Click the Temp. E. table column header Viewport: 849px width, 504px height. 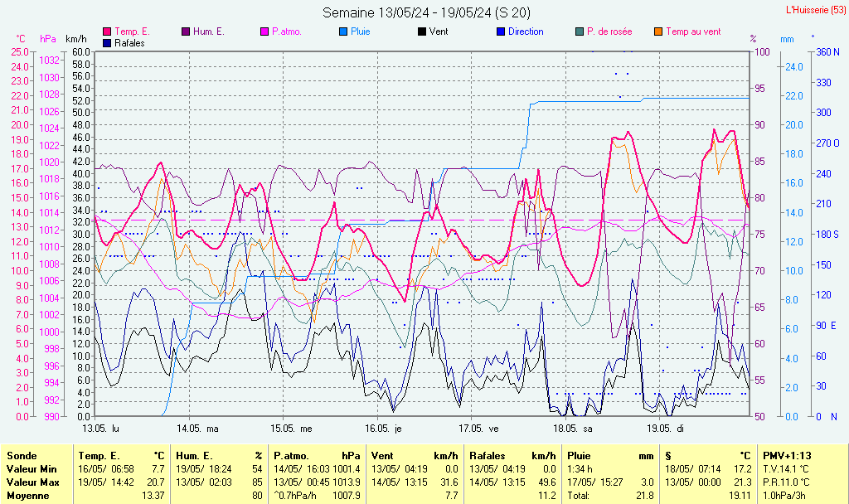[99, 456]
